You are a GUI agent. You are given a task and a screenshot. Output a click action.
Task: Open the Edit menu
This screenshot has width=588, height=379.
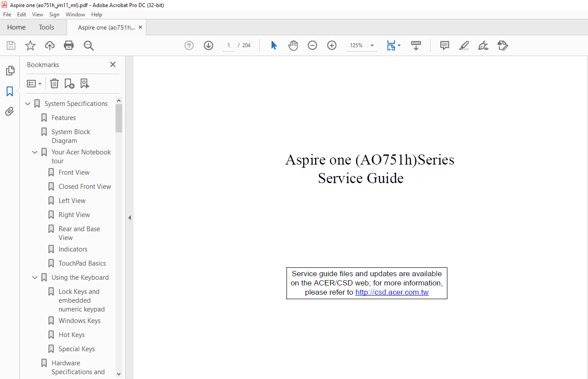pos(22,15)
